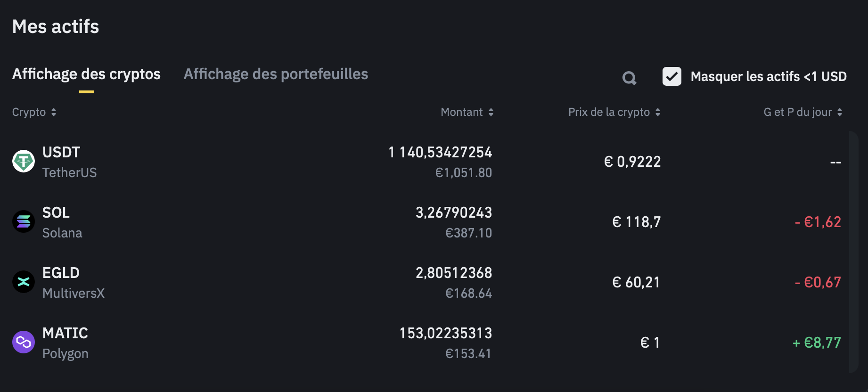Sort by Prix de la crypto arrows

pos(658,112)
